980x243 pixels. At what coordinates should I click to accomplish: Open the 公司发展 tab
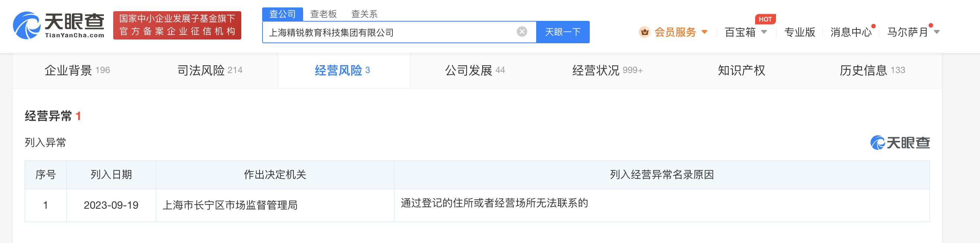(x=475, y=70)
